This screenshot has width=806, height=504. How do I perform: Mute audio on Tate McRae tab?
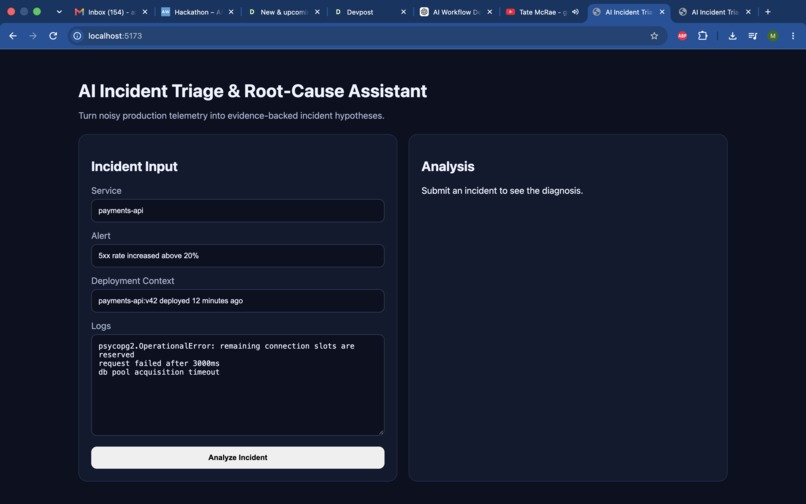pos(575,12)
